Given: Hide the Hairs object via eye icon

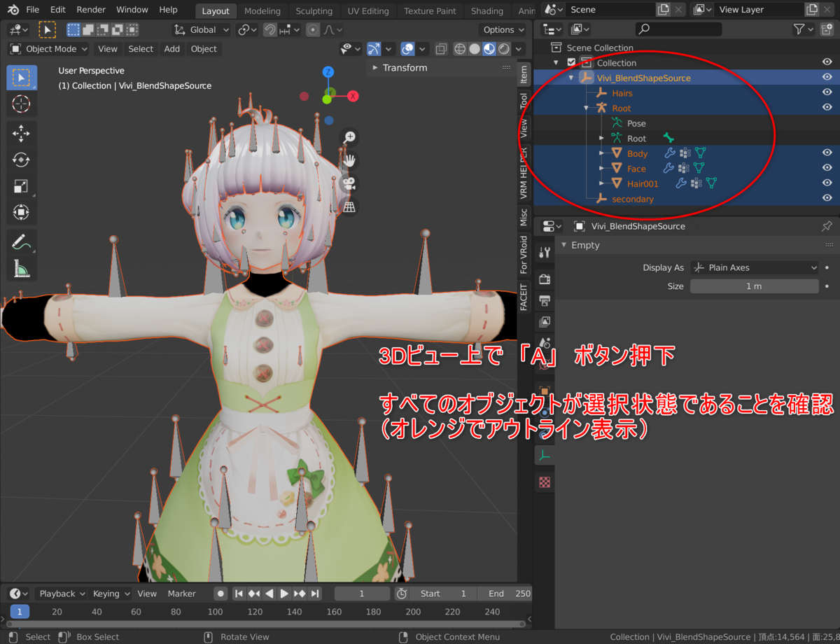Looking at the screenshot, I should point(827,92).
